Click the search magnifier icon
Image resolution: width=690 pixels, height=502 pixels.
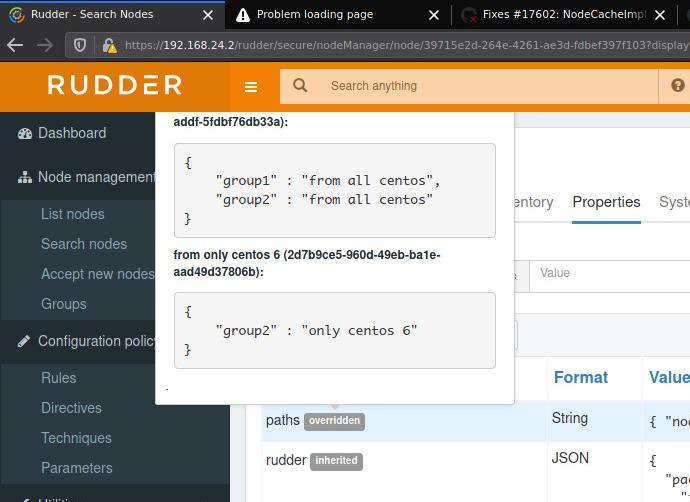pyautogui.click(x=300, y=85)
